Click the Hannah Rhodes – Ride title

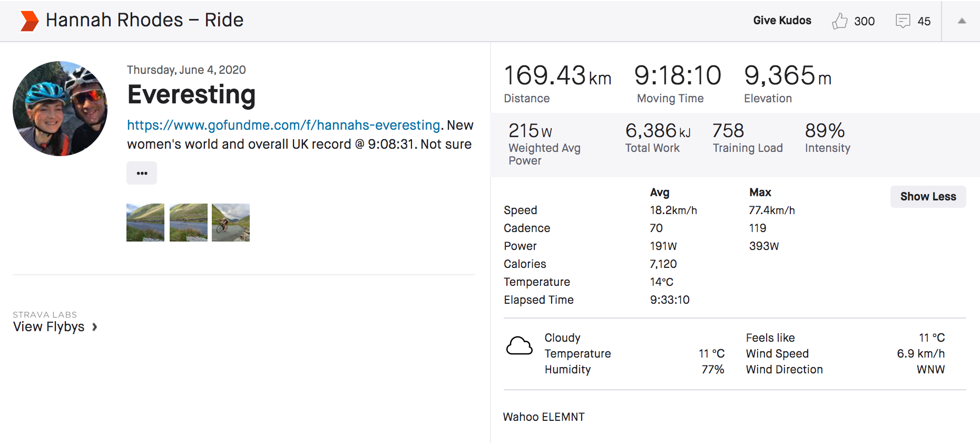point(144,20)
